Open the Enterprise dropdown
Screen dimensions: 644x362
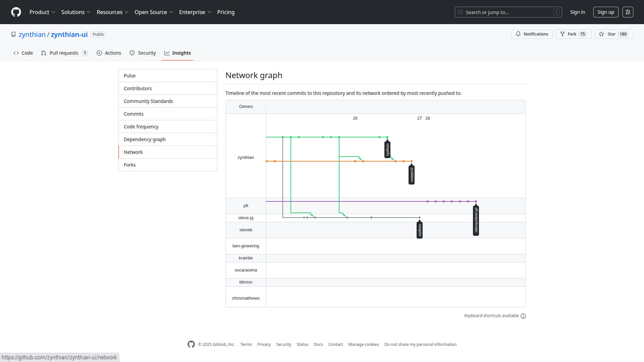coord(195,12)
